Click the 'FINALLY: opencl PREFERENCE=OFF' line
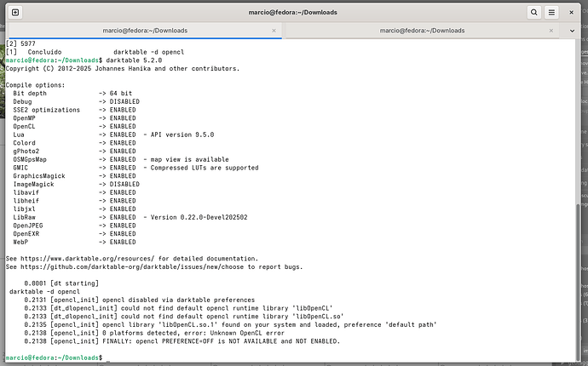Image resolution: width=588 pixels, height=366 pixels. pos(182,341)
